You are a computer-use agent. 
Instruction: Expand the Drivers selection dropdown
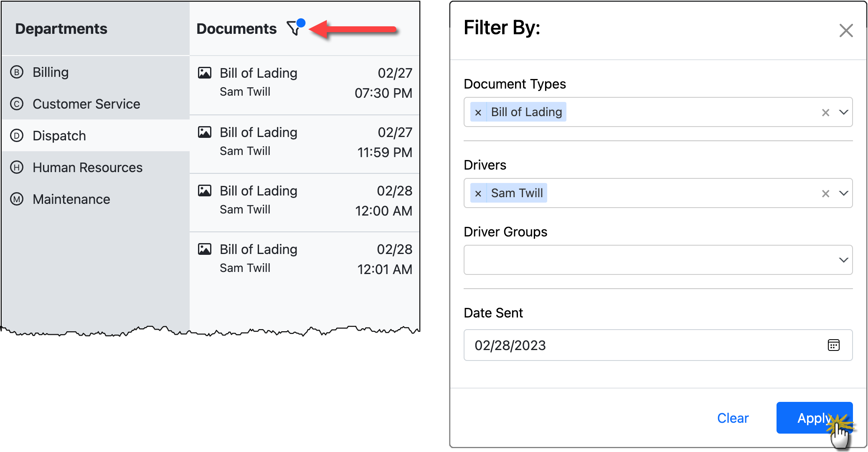(x=843, y=193)
